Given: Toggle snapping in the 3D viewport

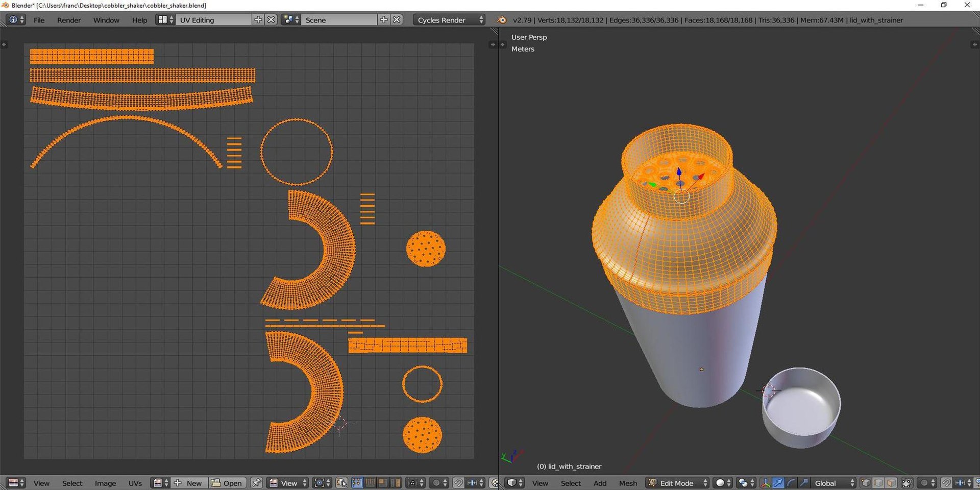Looking at the screenshot, I should [946, 483].
